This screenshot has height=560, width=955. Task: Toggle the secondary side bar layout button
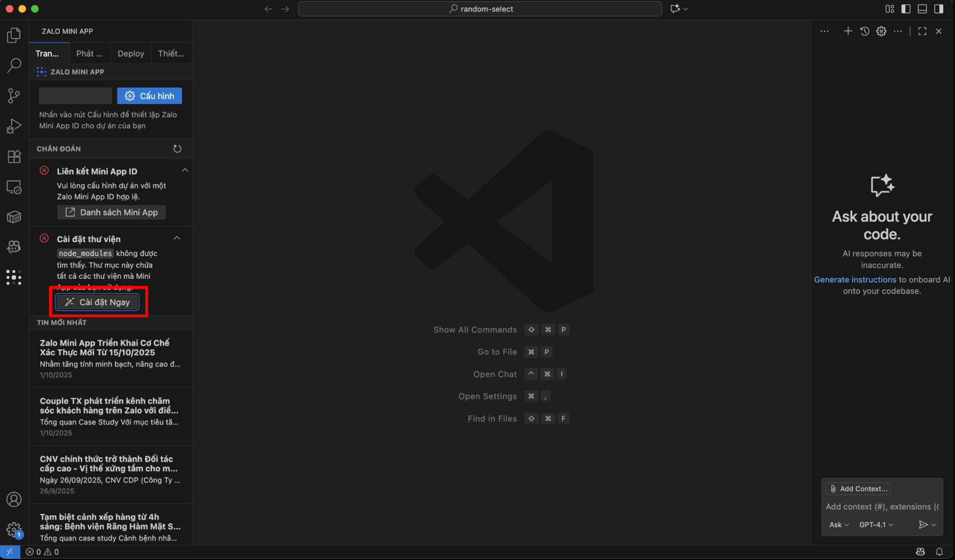(x=939, y=9)
